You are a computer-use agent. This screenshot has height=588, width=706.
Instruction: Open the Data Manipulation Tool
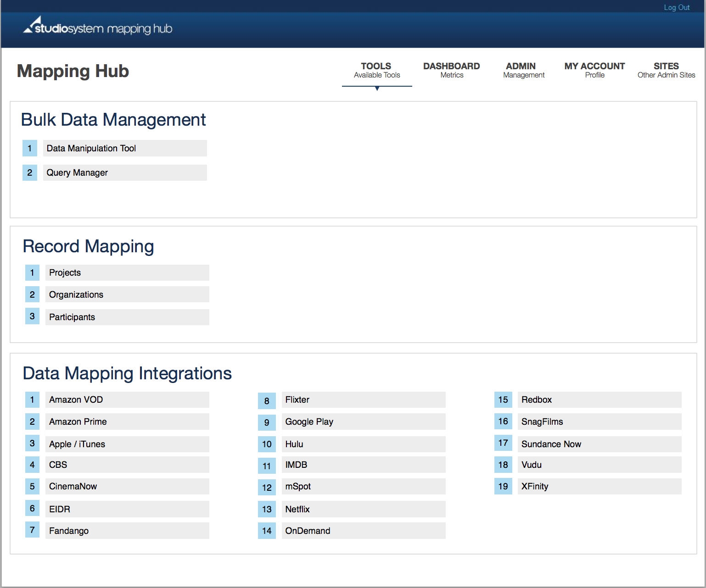point(125,148)
